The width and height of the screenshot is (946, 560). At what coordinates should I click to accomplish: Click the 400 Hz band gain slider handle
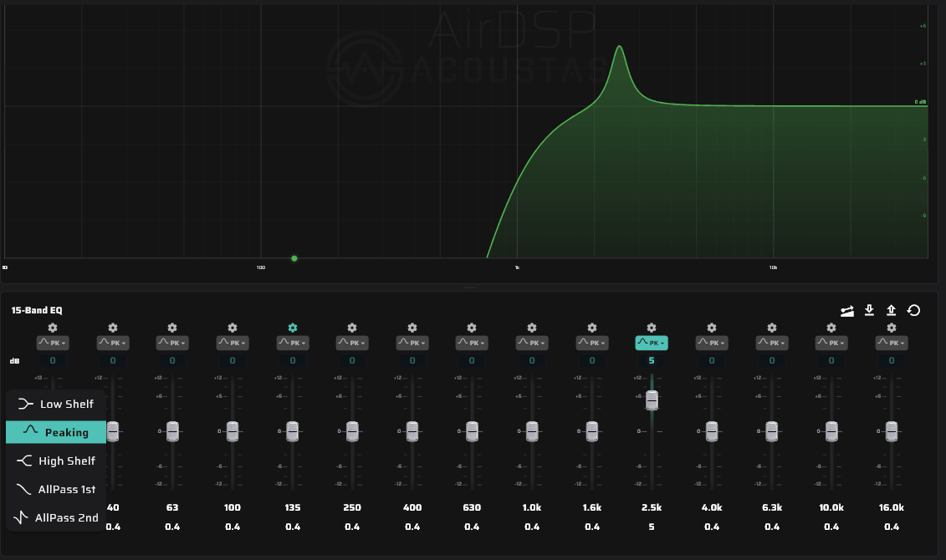412,431
